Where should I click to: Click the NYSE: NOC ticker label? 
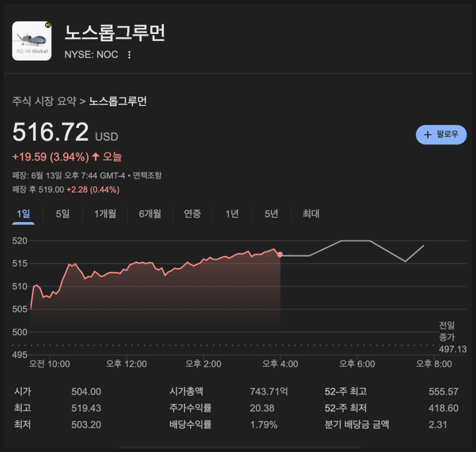pyautogui.click(x=91, y=55)
